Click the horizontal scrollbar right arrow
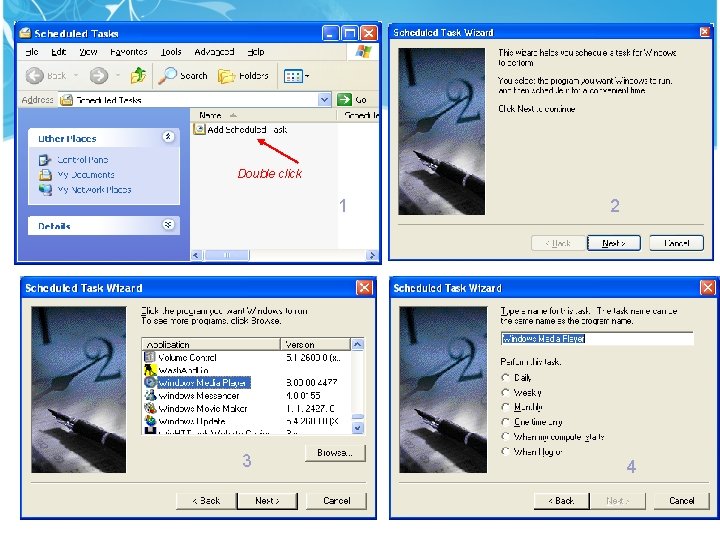720x540 pixels. click(371, 255)
